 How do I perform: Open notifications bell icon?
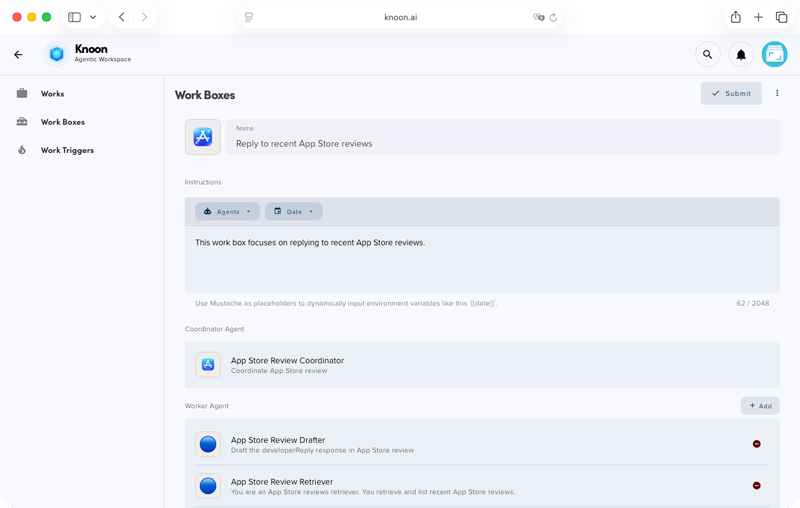pyautogui.click(x=741, y=55)
